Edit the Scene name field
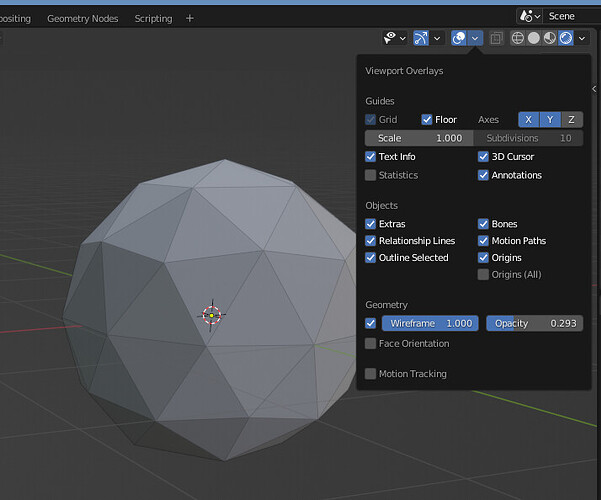The height and width of the screenshot is (500, 601). click(572, 16)
